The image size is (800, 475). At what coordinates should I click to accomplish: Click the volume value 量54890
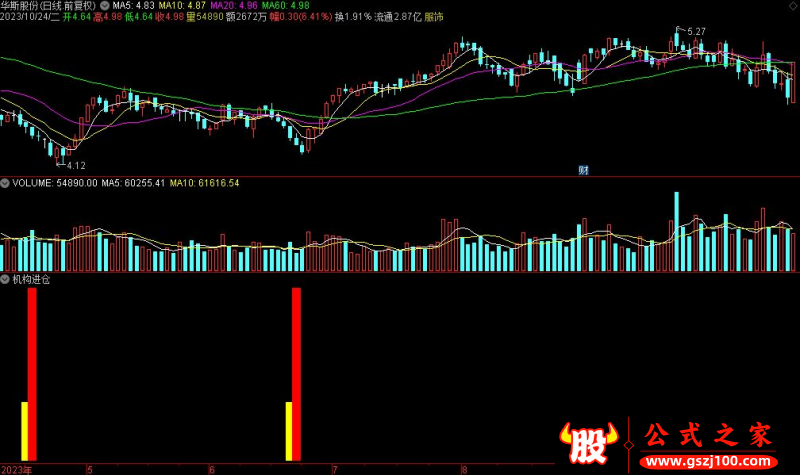pos(205,17)
